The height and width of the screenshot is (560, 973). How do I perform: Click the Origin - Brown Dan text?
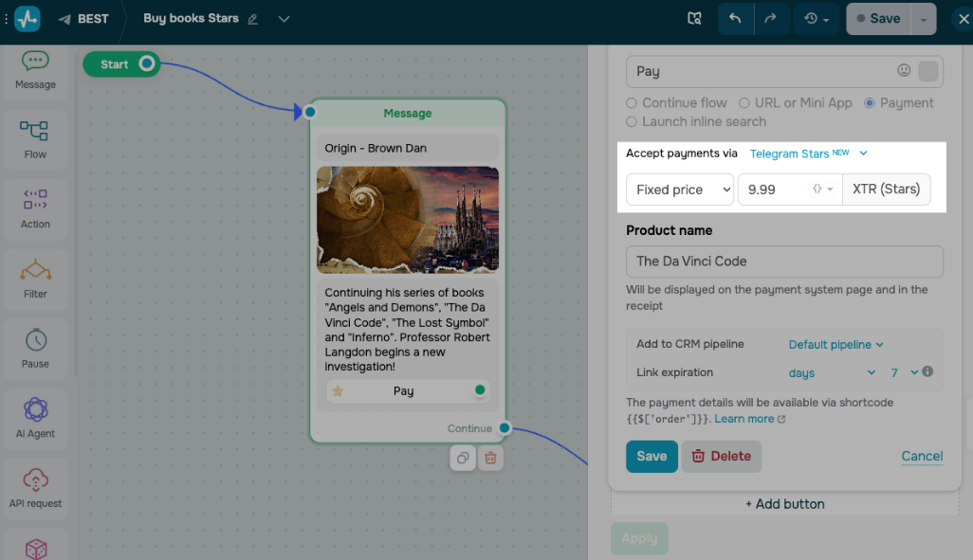point(376,148)
